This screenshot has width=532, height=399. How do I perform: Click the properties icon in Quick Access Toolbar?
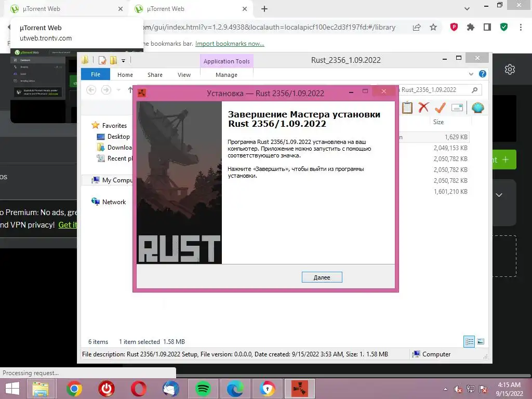point(102,60)
